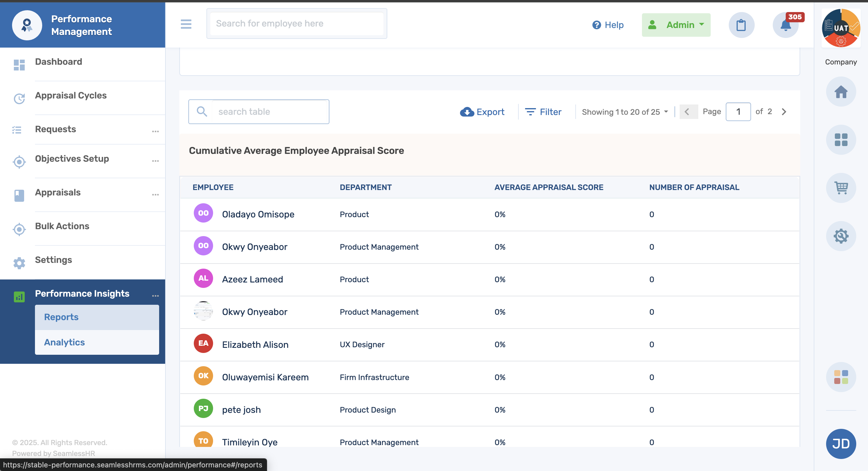The height and width of the screenshot is (471, 868).
Task: Open the Admin dropdown
Action: 676,25
